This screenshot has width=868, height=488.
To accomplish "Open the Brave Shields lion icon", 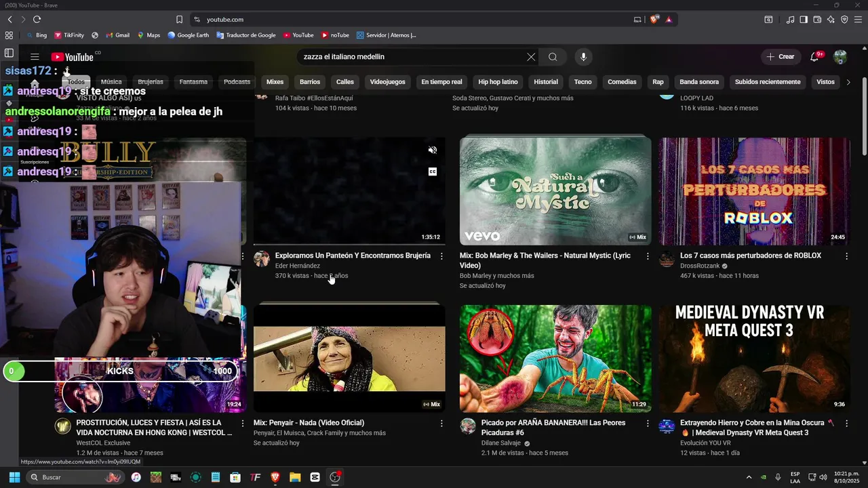I will (x=654, y=20).
